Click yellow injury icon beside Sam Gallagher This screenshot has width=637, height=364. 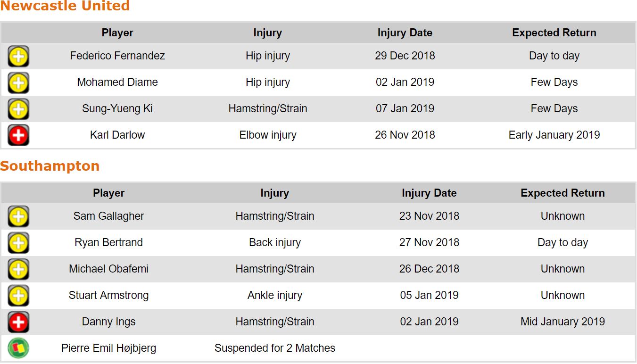[18, 217]
